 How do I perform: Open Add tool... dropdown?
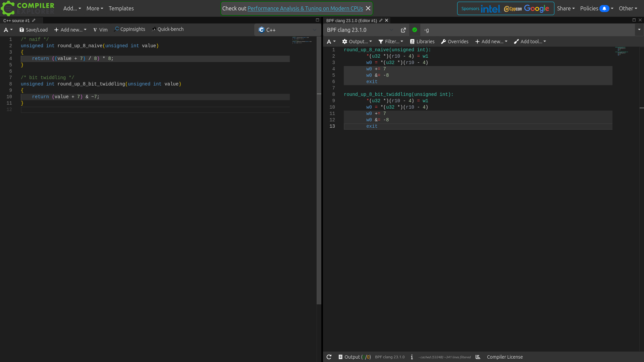point(530,42)
